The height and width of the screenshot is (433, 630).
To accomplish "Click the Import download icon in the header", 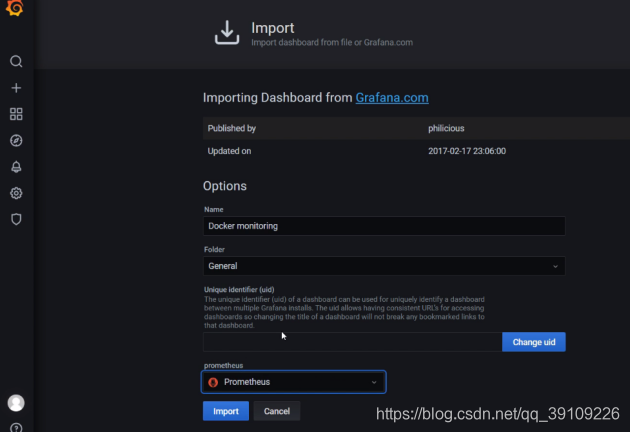I will tap(227, 33).
